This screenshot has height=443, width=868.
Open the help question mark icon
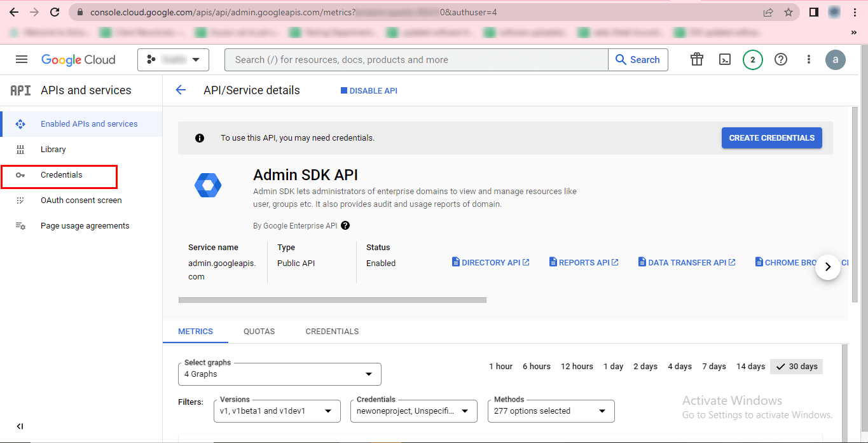coord(781,59)
